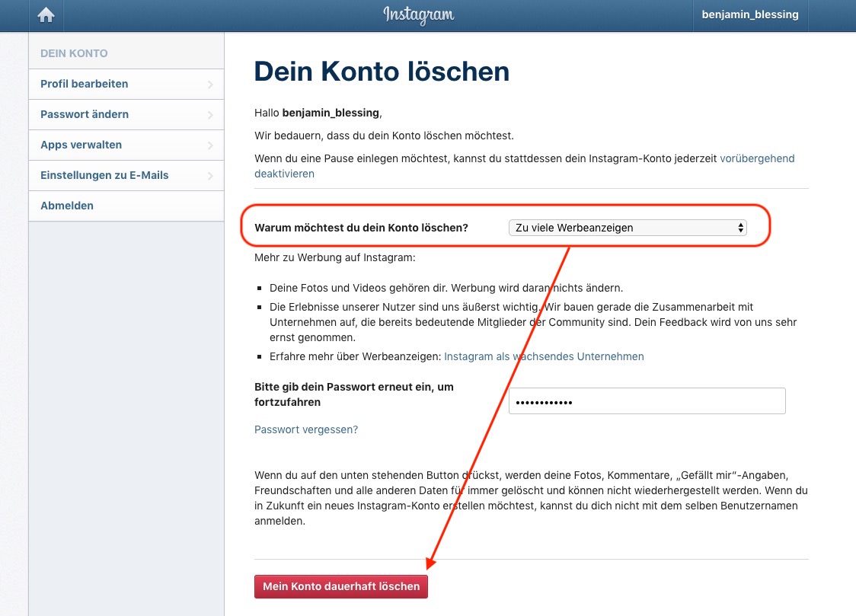The height and width of the screenshot is (616, 856).
Task: Click chevron next to Apps verwalten
Action: pyautogui.click(x=210, y=145)
